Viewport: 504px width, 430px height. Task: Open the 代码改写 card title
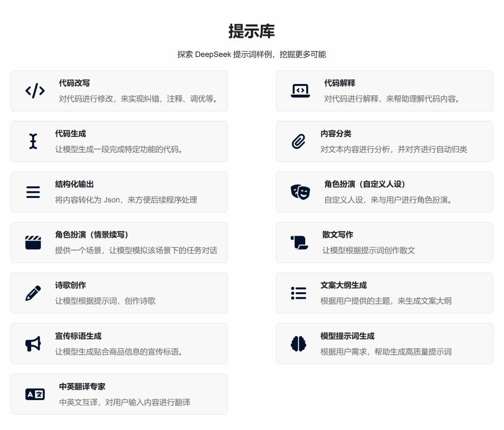[x=74, y=83]
